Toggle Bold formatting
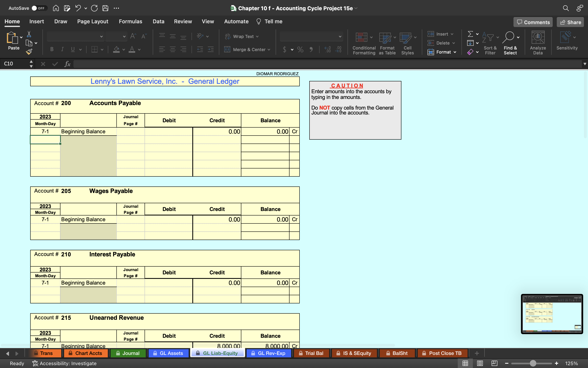 click(52, 49)
